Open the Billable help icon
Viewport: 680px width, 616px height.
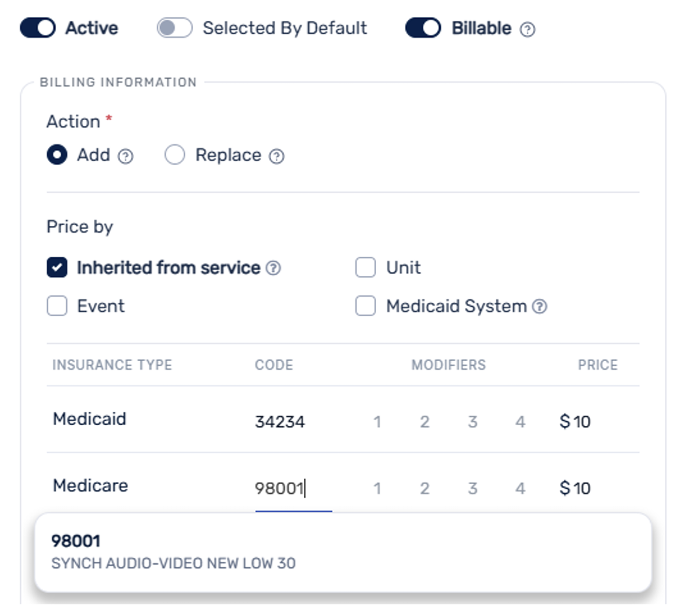click(x=527, y=30)
